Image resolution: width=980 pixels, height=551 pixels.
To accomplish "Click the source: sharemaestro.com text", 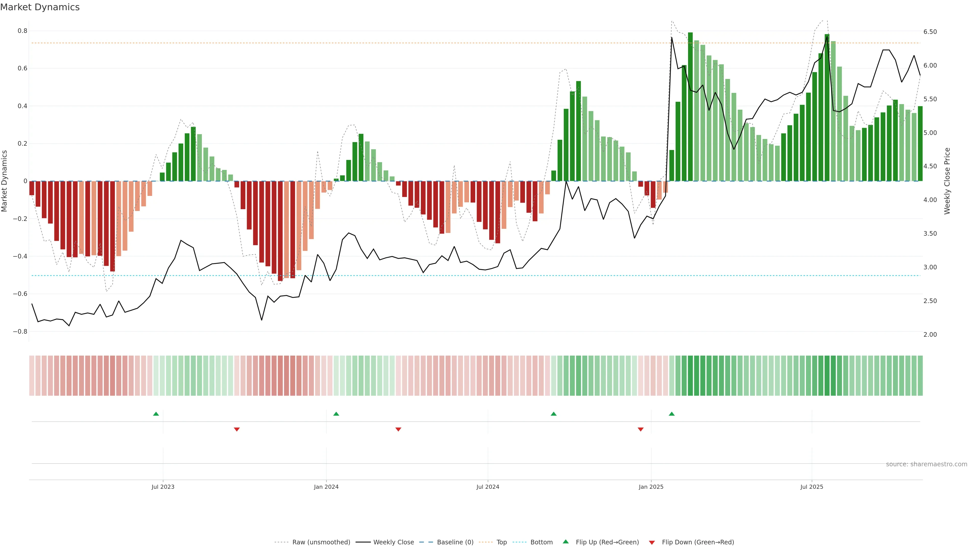I will tap(926, 464).
